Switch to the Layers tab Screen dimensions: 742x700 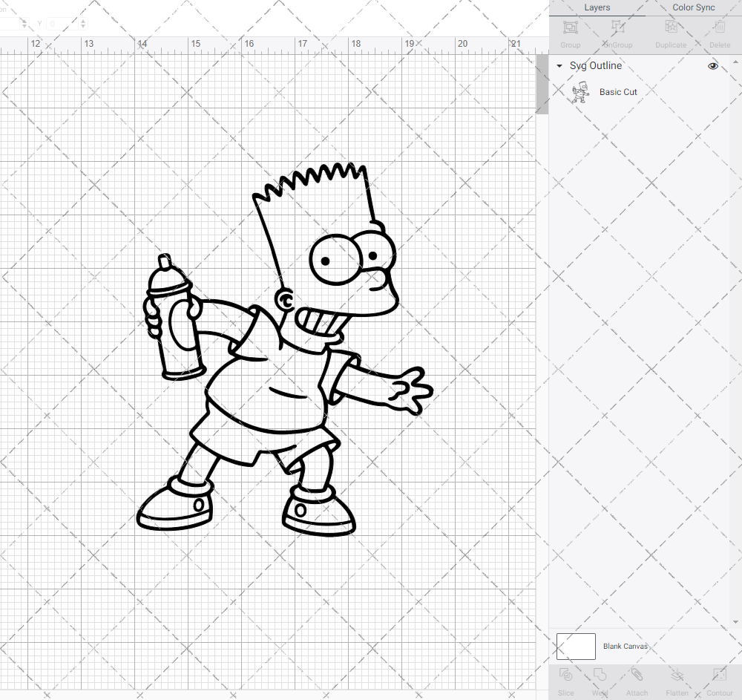click(597, 7)
